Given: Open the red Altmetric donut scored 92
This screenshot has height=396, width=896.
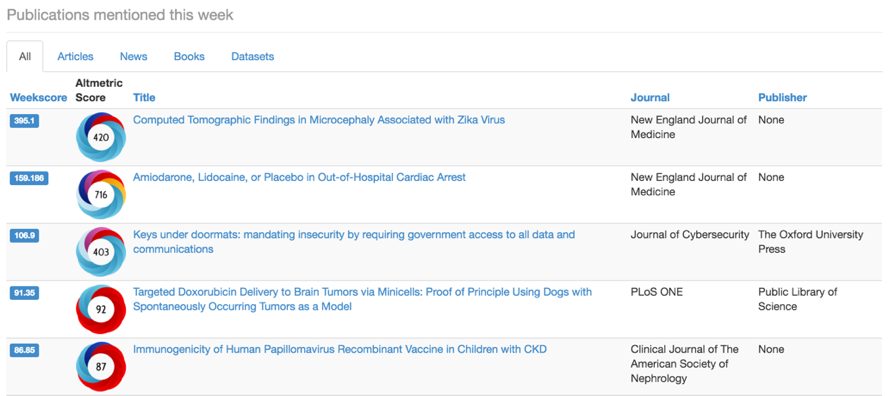Looking at the screenshot, I should pyautogui.click(x=101, y=309).
